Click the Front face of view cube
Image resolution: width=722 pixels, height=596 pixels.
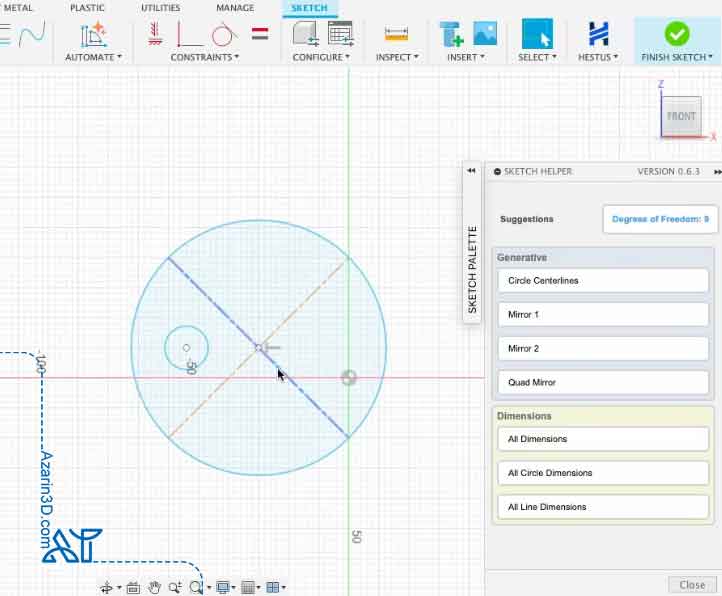coord(681,117)
